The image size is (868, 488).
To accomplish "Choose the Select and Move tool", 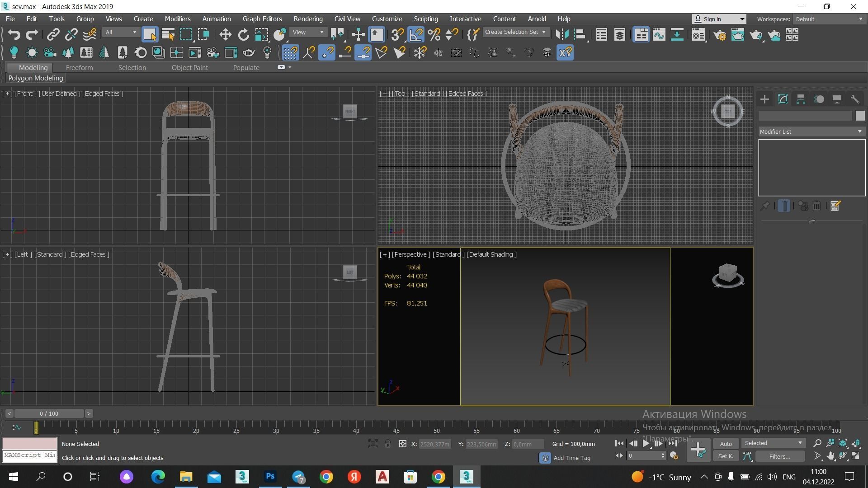I will (225, 35).
